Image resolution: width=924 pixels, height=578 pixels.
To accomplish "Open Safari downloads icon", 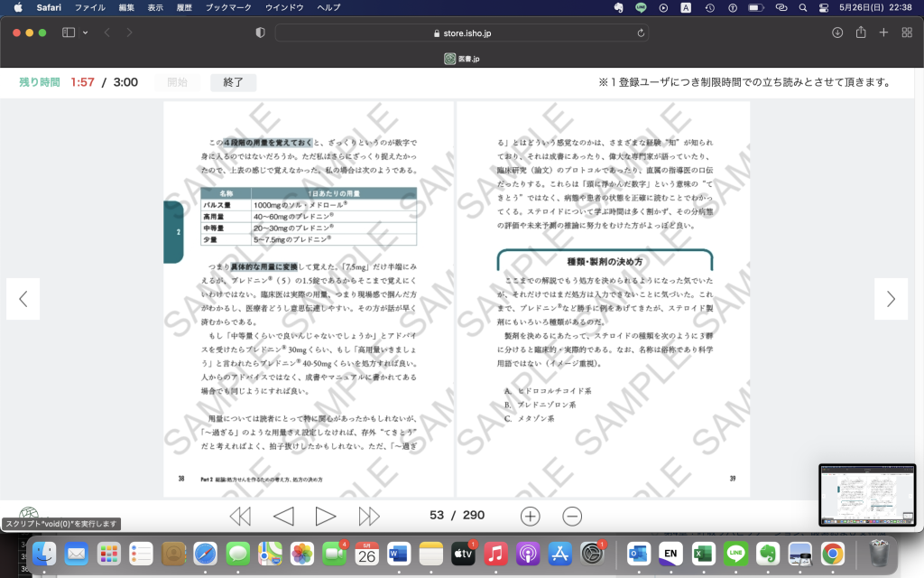I will click(x=837, y=33).
